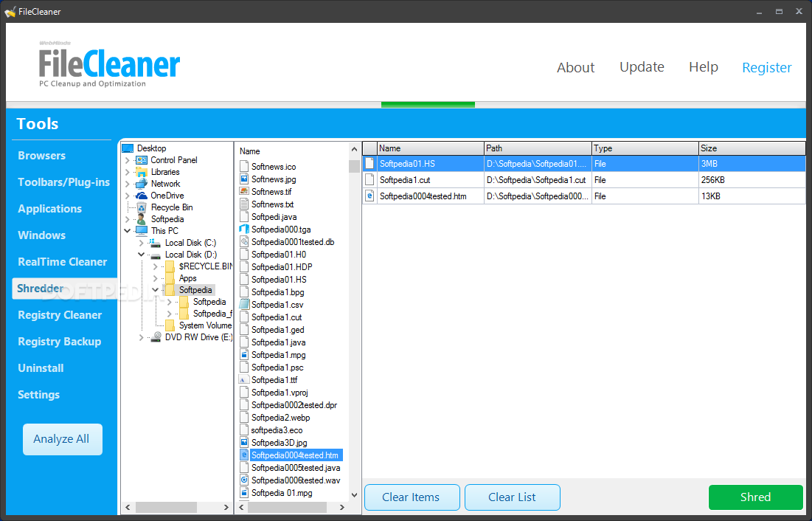The width and height of the screenshot is (812, 521).
Task: Switch to RealTime Cleaner
Action: click(62, 262)
